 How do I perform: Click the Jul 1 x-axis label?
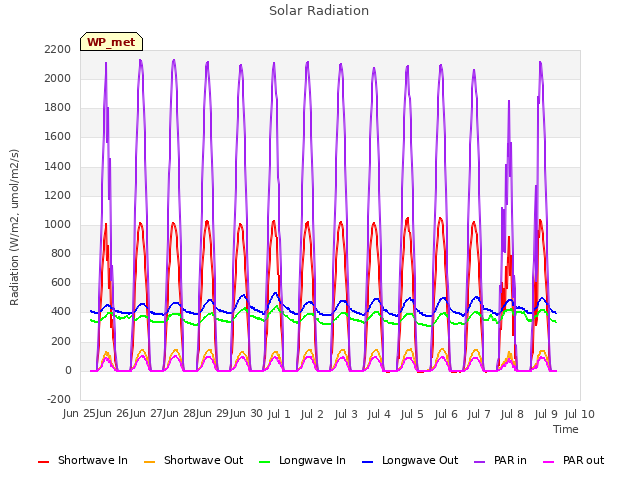click(x=279, y=414)
